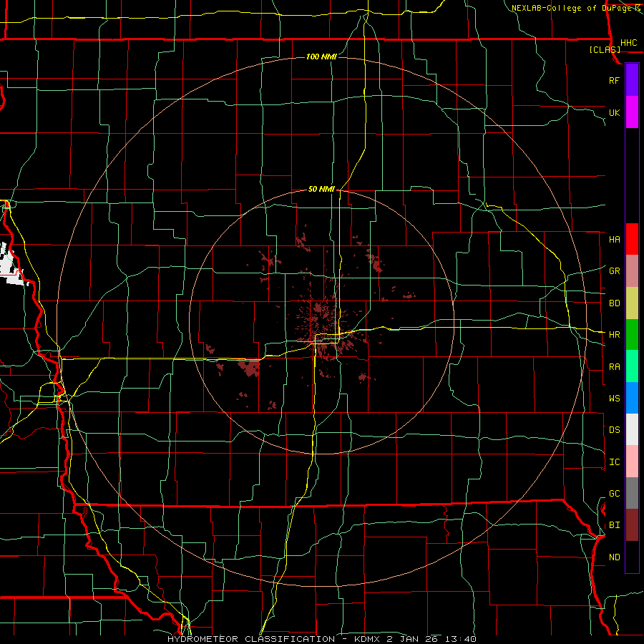Click the Hydrometeor Classification KDMX caption
This screenshot has height=644, width=644.
322,639
